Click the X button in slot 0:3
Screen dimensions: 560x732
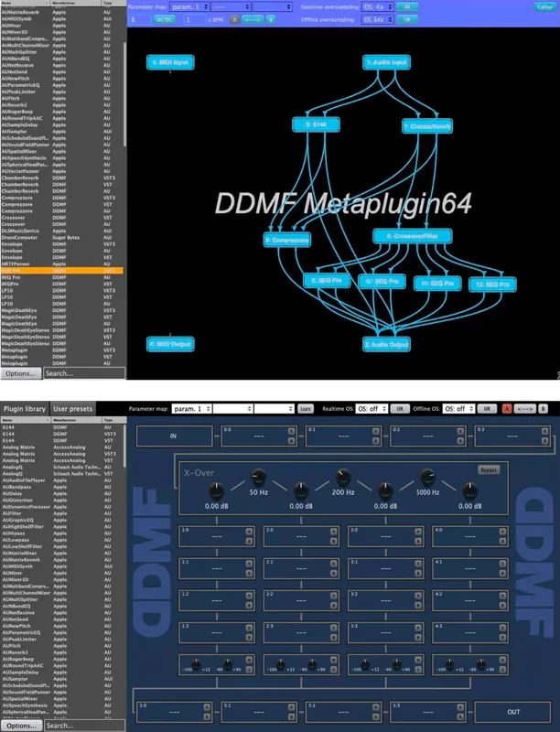tap(544, 431)
